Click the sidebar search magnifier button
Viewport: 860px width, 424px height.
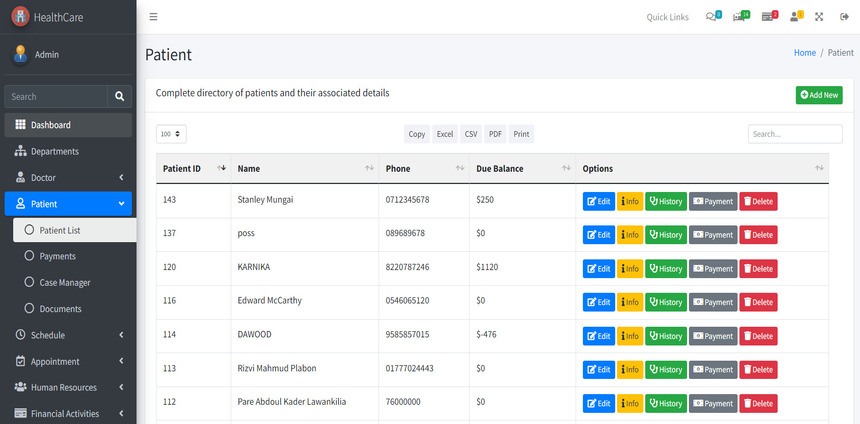[120, 97]
